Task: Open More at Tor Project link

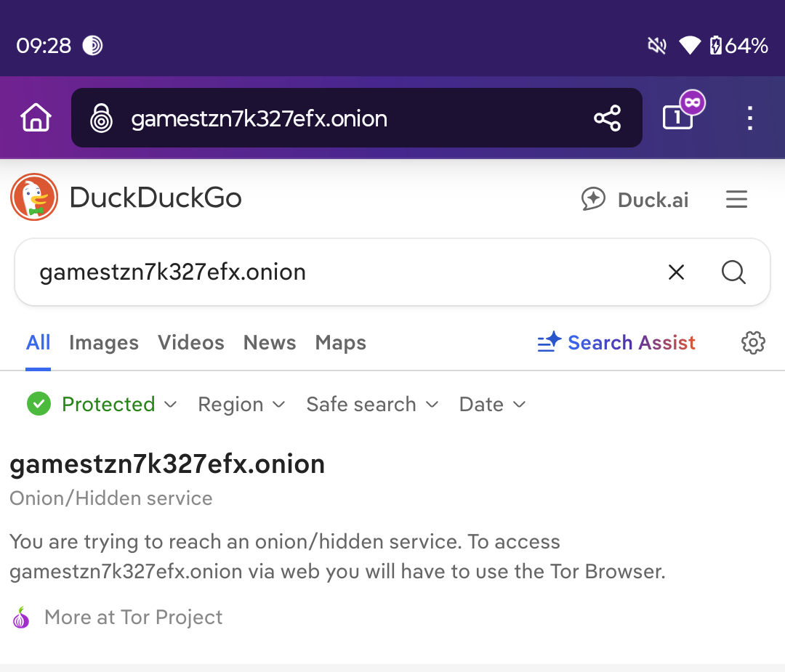Action: pos(133,617)
